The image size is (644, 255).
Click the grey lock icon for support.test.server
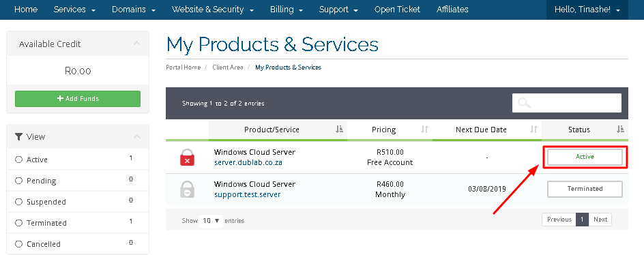188,190
